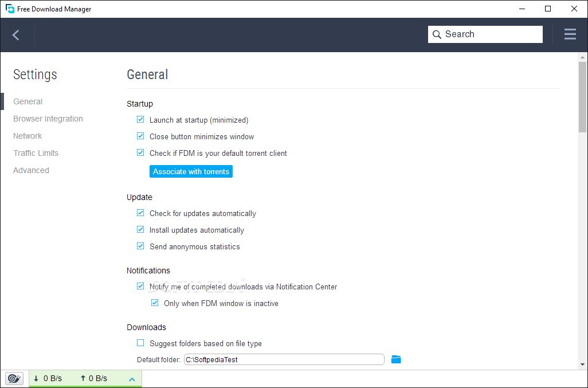Toggle Install updates automatically

point(140,229)
